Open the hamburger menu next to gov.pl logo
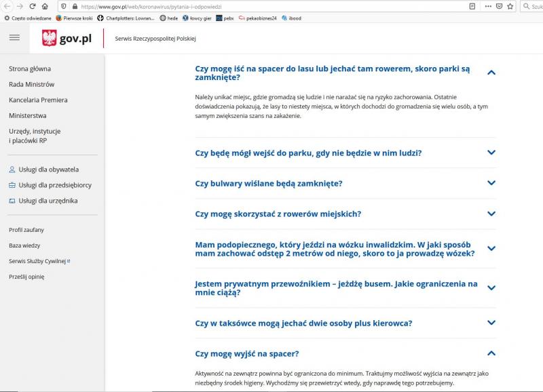This screenshot has height=392, width=543. (14, 38)
